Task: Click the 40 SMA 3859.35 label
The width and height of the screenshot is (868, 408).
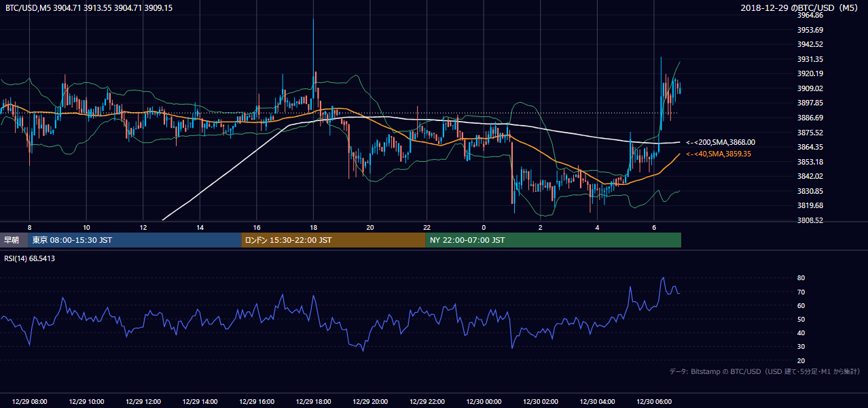Action: coord(718,154)
